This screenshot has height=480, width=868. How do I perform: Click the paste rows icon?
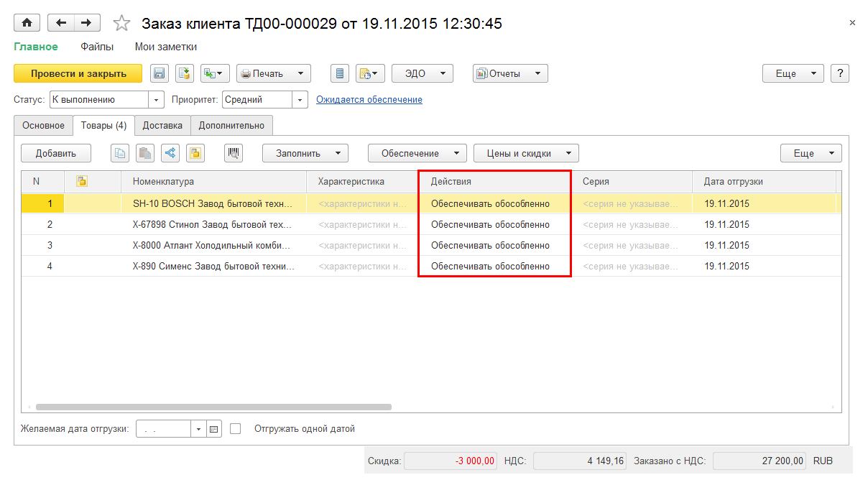pos(145,153)
